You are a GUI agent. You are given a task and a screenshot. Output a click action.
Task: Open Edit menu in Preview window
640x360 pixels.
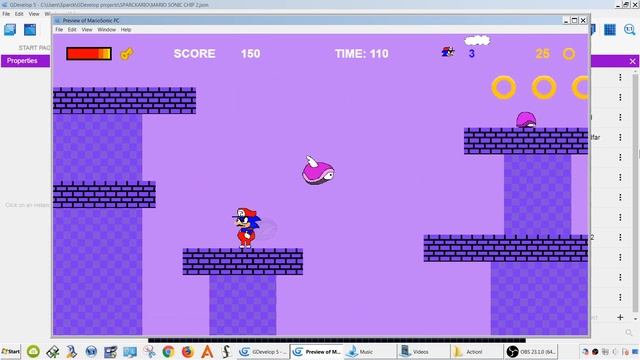click(72, 30)
